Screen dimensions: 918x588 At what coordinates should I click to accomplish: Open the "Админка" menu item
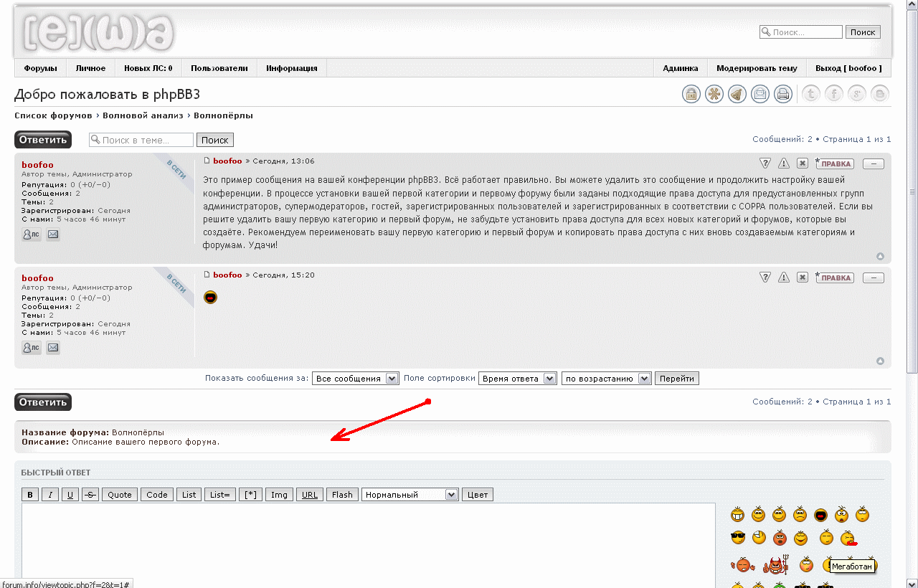[680, 68]
